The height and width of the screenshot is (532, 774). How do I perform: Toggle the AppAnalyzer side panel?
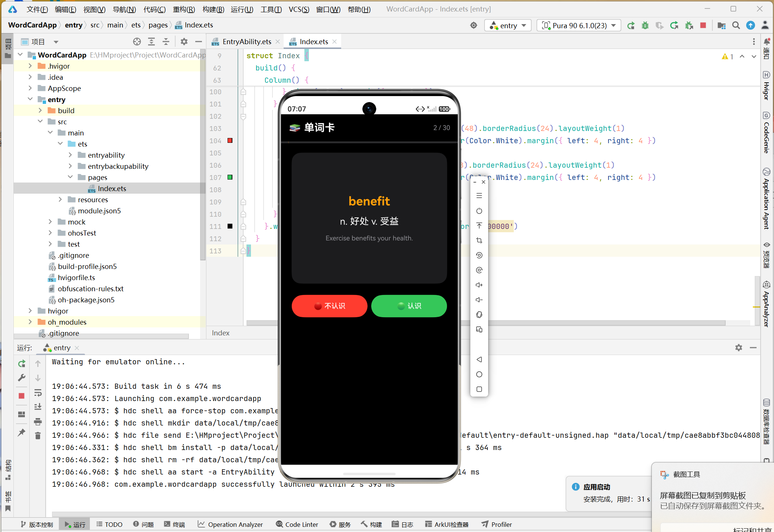tap(767, 304)
